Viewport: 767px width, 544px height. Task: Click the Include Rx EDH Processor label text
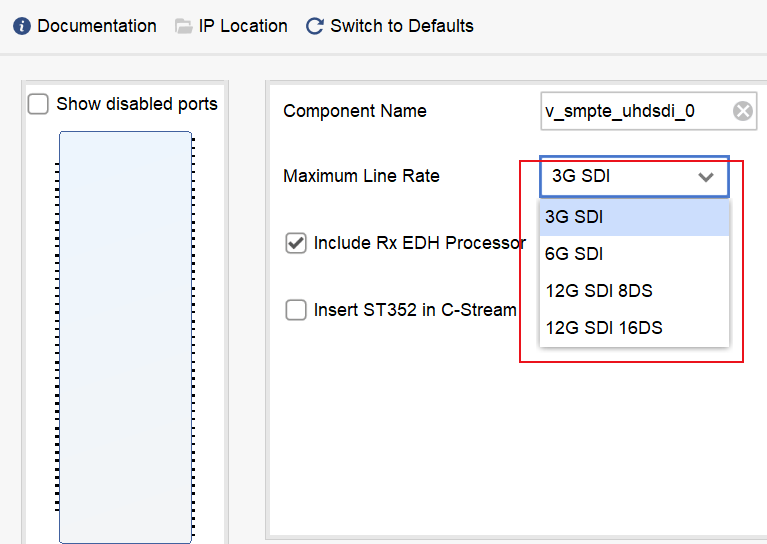tap(420, 243)
